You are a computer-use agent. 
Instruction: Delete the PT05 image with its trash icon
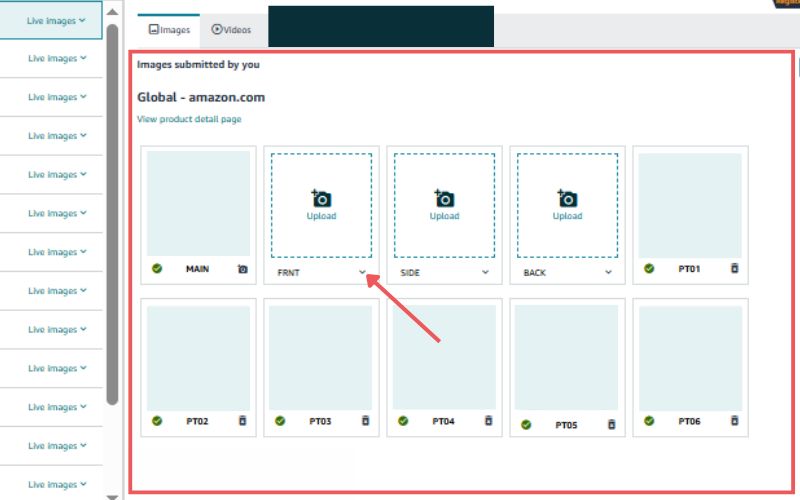(611, 424)
